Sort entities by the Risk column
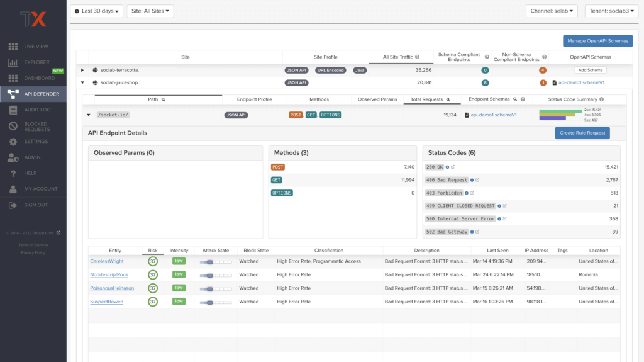This screenshot has height=362, width=644. click(153, 251)
